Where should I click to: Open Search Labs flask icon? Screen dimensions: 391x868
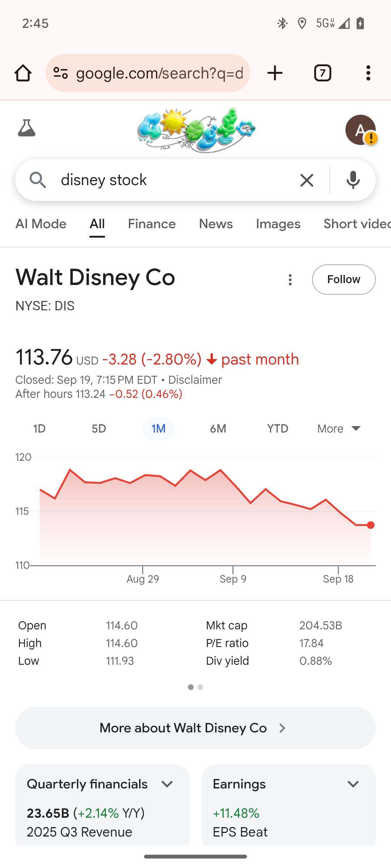tap(27, 128)
